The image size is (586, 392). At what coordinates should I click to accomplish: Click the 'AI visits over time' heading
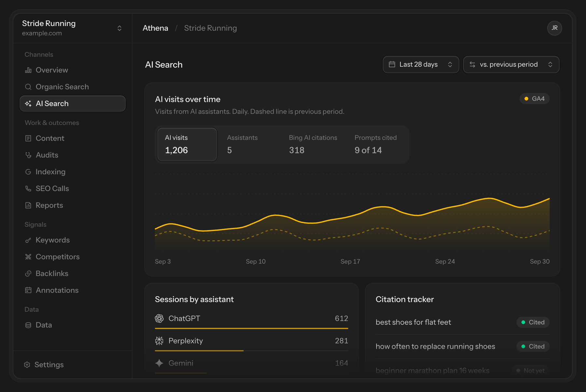[x=188, y=99]
